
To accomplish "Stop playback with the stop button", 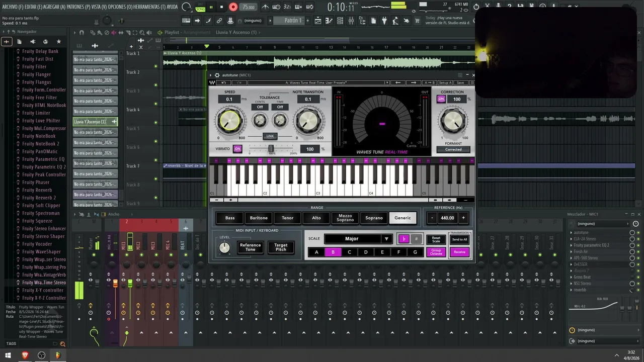I will 221,7.
